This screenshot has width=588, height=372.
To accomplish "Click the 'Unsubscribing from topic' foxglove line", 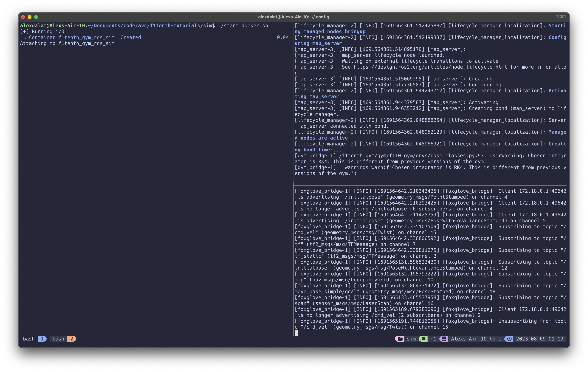I will tap(430, 324).
